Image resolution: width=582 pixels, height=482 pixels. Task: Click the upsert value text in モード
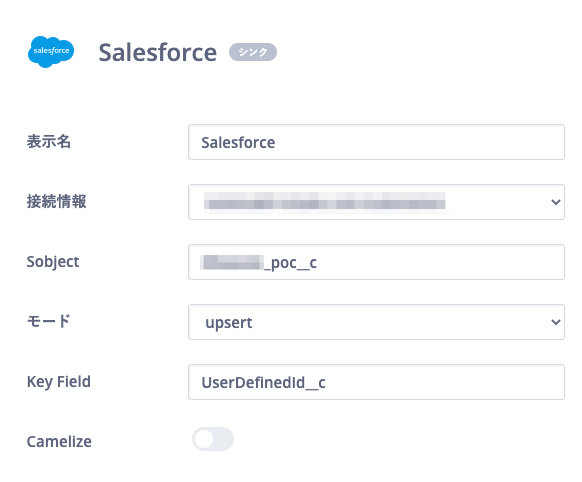coord(229,323)
